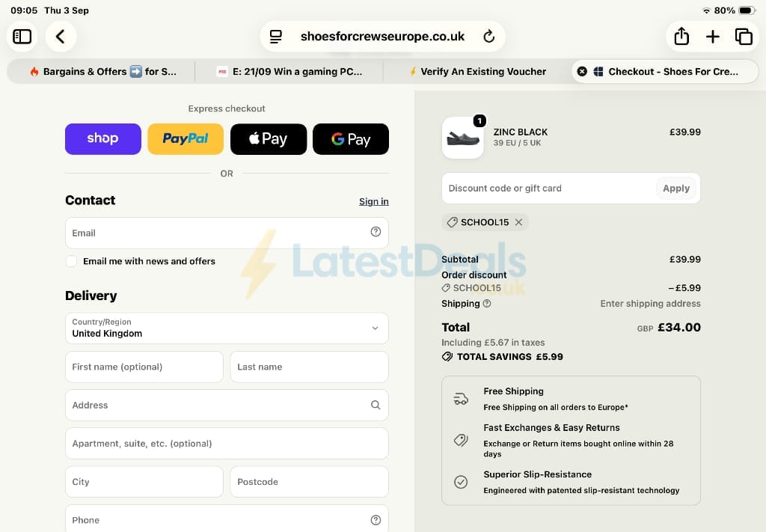The width and height of the screenshot is (766, 532).
Task: Add a new tab with plus icon
Action: click(713, 37)
